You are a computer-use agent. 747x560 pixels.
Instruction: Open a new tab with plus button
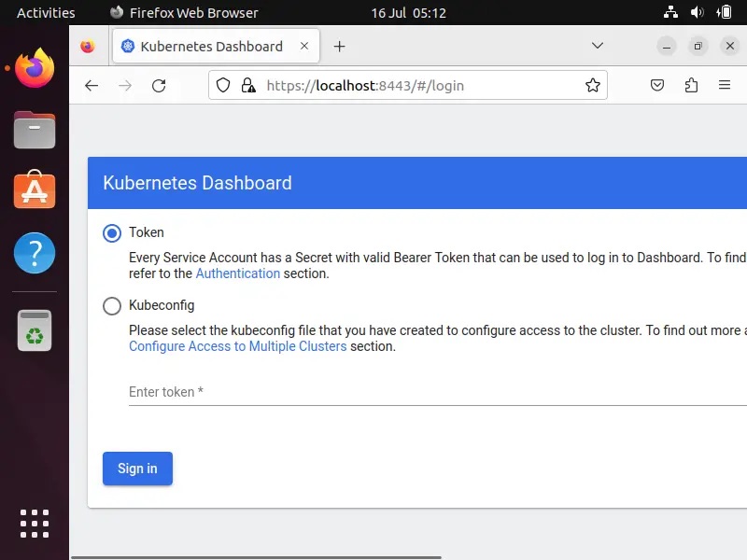click(x=339, y=47)
